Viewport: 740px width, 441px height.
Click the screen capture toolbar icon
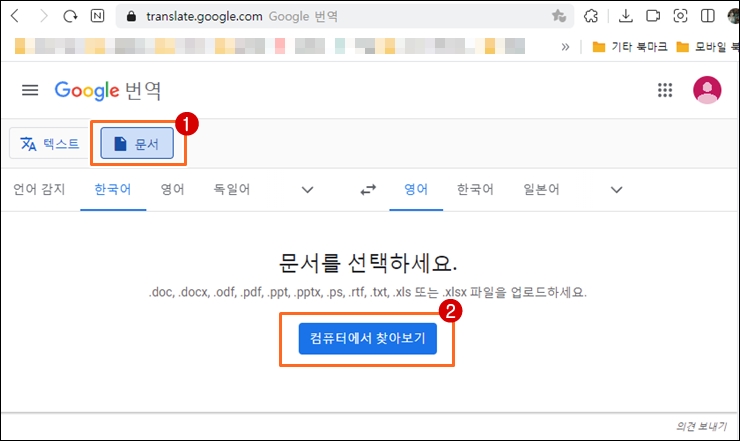click(x=680, y=16)
